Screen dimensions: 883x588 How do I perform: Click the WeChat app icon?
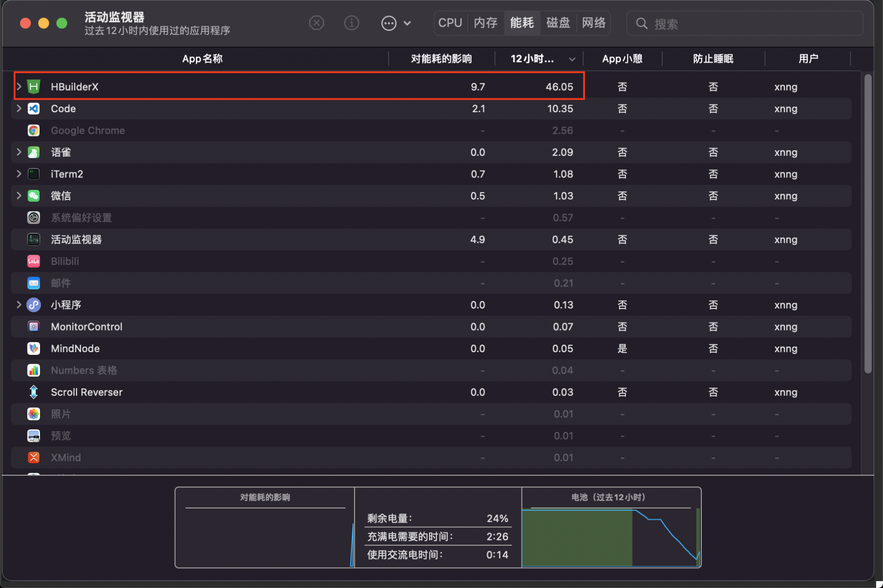point(34,196)
